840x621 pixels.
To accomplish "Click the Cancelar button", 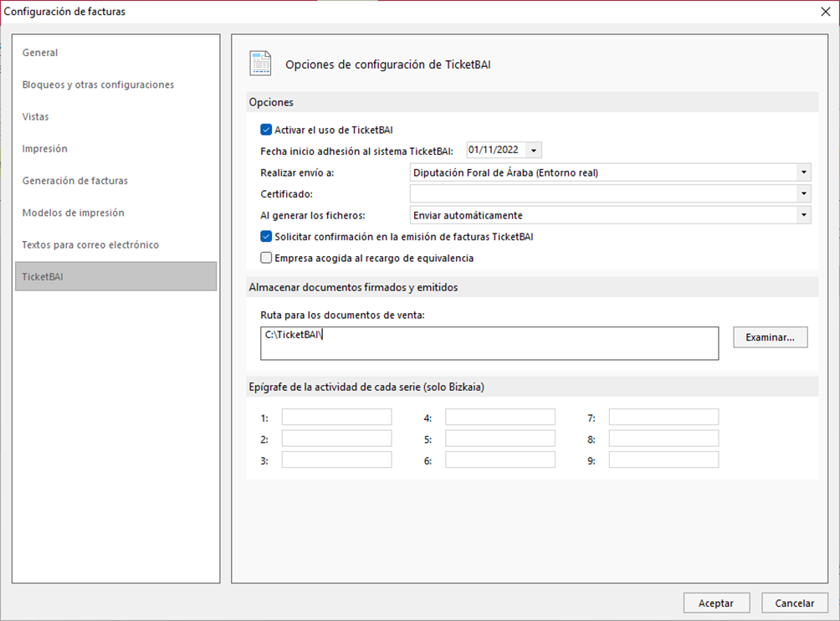I will (x=795, y=603).
